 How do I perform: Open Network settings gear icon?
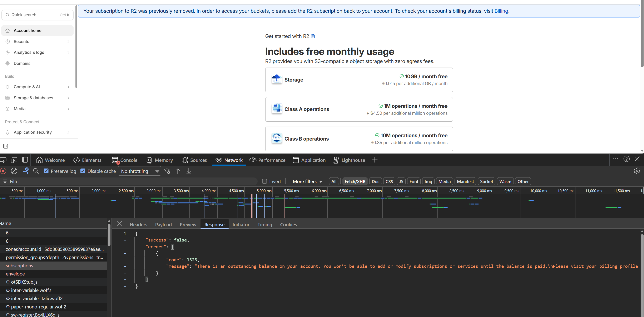[637, 171]
